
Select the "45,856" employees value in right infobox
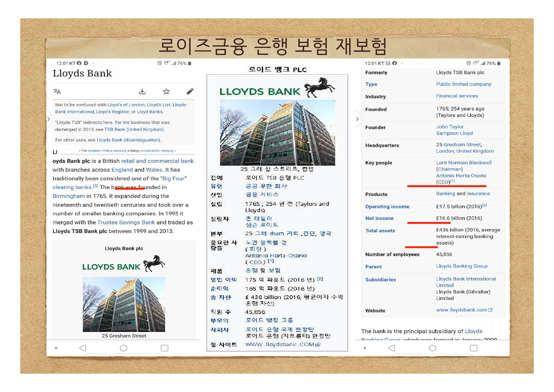point(444,255)
